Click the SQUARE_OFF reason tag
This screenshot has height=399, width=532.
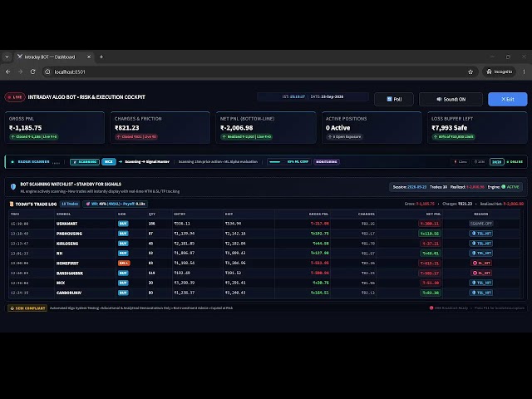point(481,224)
